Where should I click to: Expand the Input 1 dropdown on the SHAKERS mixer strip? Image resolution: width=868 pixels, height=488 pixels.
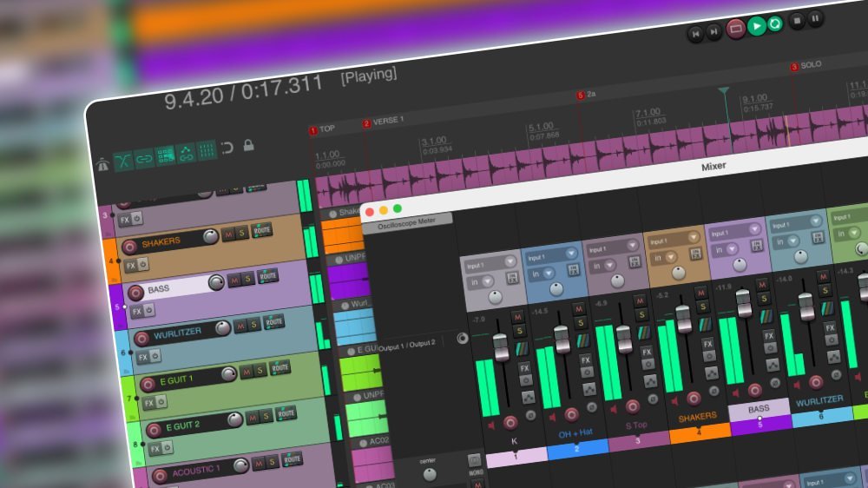coord(674,240)
